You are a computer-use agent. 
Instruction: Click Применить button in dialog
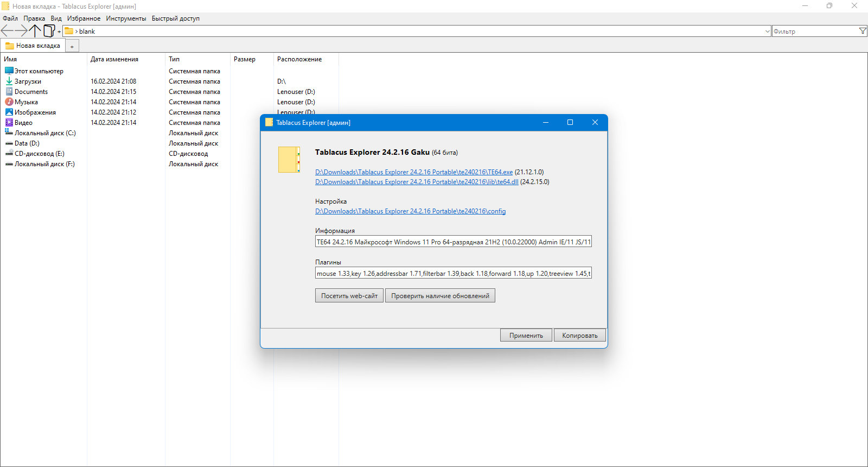[526, 335]
